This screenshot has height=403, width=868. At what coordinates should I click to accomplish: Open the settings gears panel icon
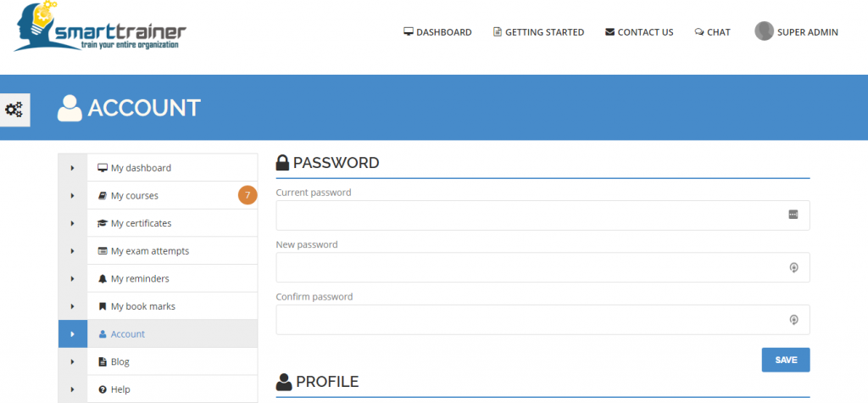14,109
